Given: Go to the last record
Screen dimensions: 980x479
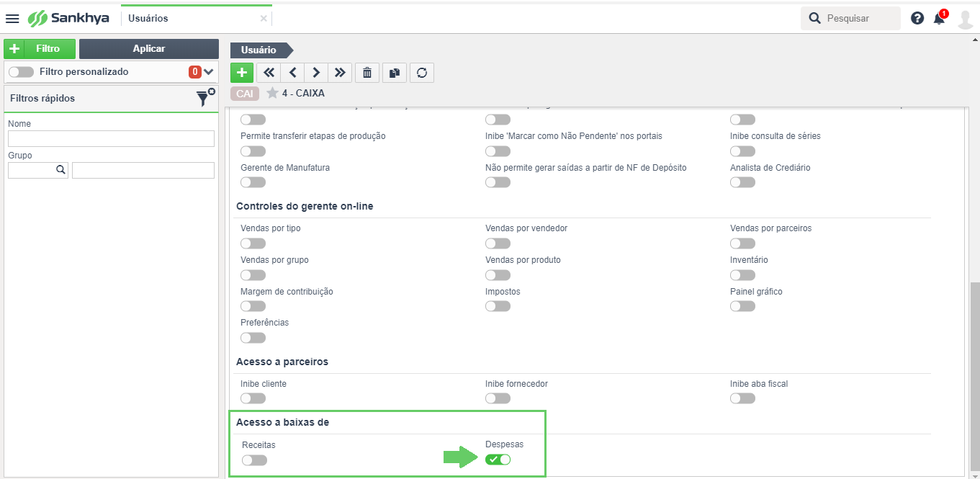Looking at the screenshot, I should coord(339,72).
